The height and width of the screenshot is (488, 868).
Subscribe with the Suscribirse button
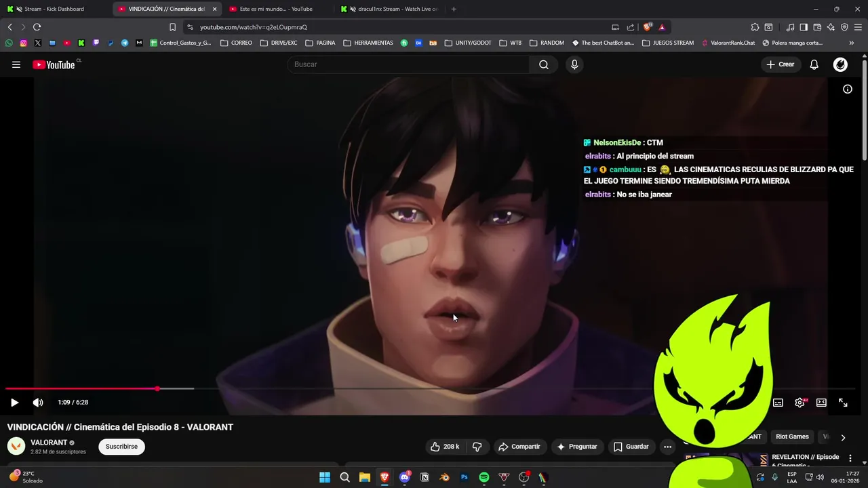(121, 447)
